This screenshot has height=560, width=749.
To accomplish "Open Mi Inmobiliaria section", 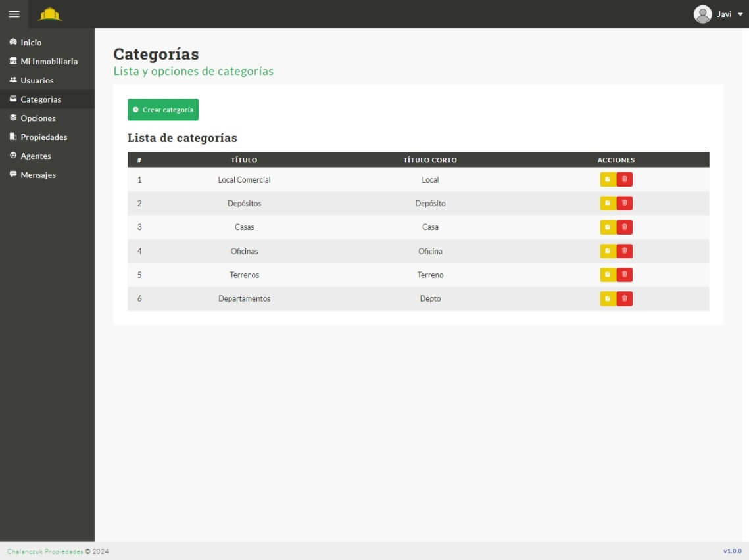I will (x=49, y=62).
